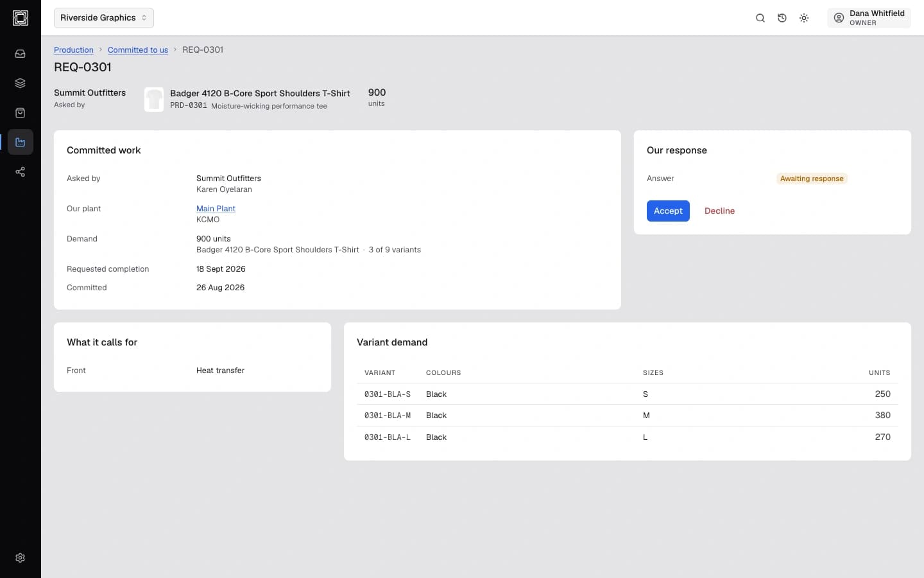The image size is (924, 578).
Task: Click the PRD-0301 product code
Action: pos(189,105)
